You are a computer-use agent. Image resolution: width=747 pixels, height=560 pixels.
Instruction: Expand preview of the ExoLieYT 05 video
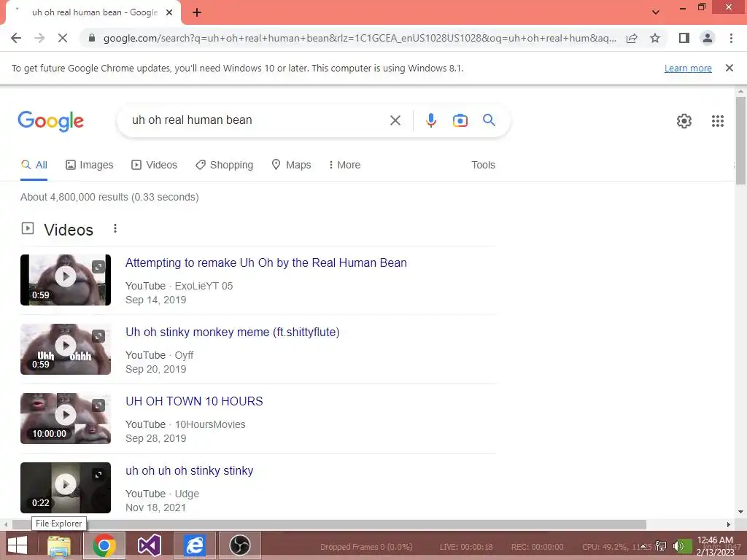(x=98, y=267)
